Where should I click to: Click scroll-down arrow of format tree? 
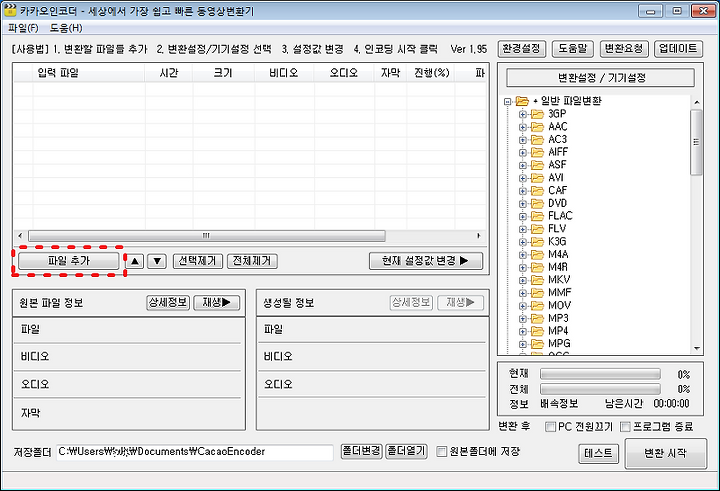pyautogui.click(x=697, y=349)
